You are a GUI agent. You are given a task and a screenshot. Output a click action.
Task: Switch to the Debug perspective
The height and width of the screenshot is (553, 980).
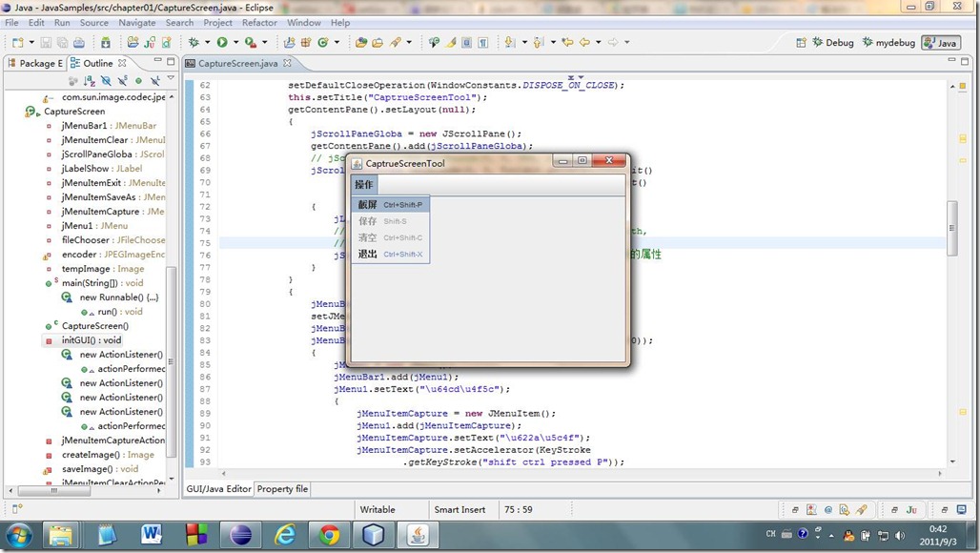click(x=832, y=42)
